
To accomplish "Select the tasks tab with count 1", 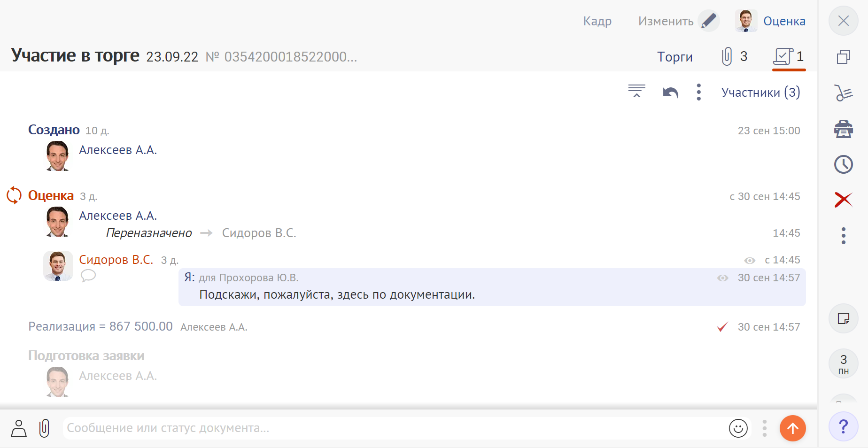I will tap(789, 57).
